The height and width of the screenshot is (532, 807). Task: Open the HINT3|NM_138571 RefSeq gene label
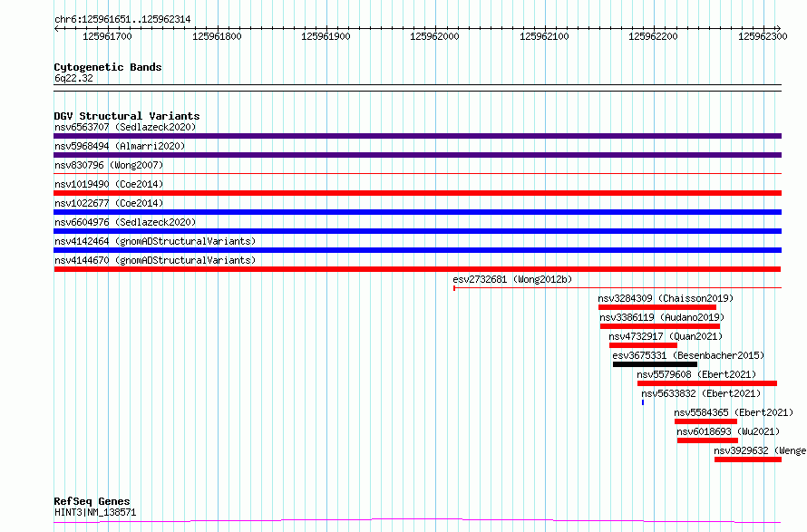click(95, 512)
